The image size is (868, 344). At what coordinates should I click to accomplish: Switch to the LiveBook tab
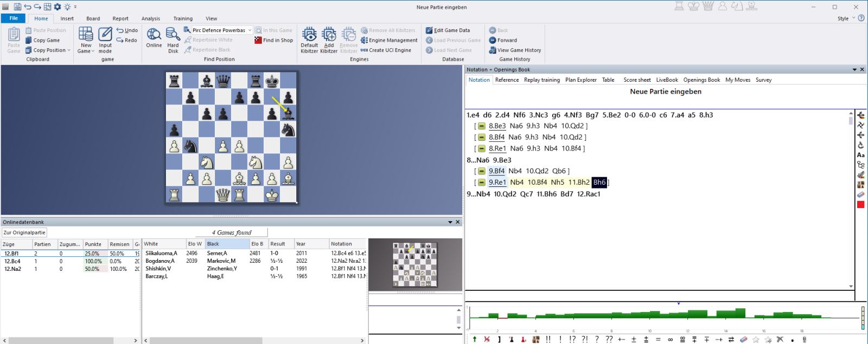(667, 80)
